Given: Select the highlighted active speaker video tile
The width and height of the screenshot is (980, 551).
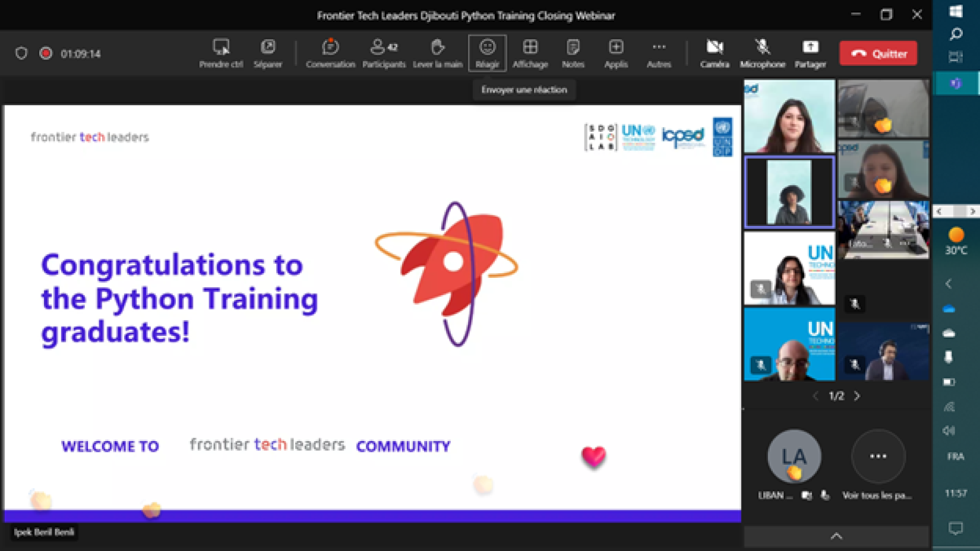Looking at the screenshot, I should [789, 192].
